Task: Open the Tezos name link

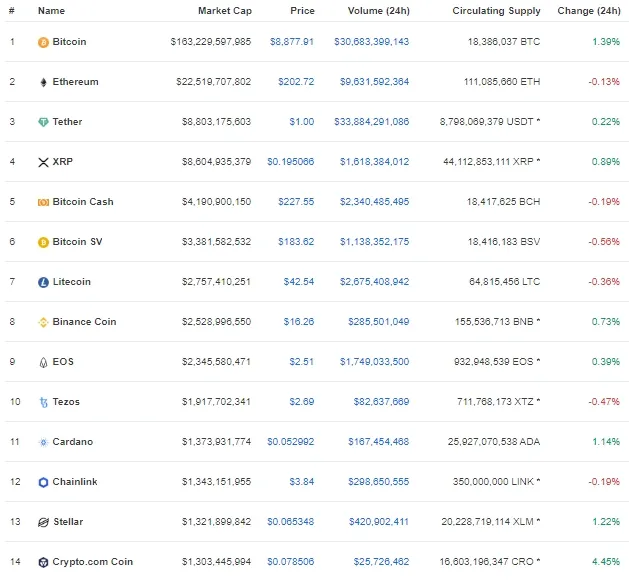Action: (x=66, y=402)
